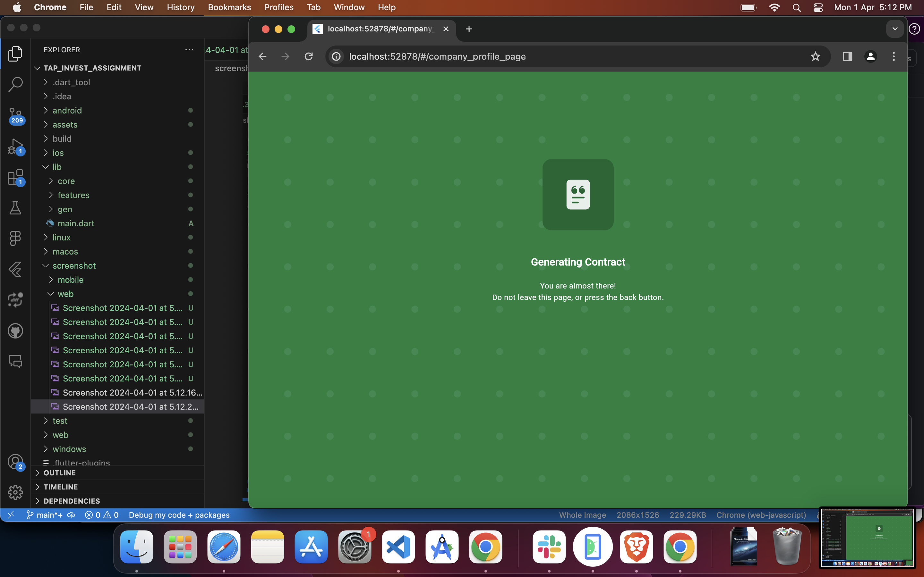Open the Run and Debug view

pos(15,146)
